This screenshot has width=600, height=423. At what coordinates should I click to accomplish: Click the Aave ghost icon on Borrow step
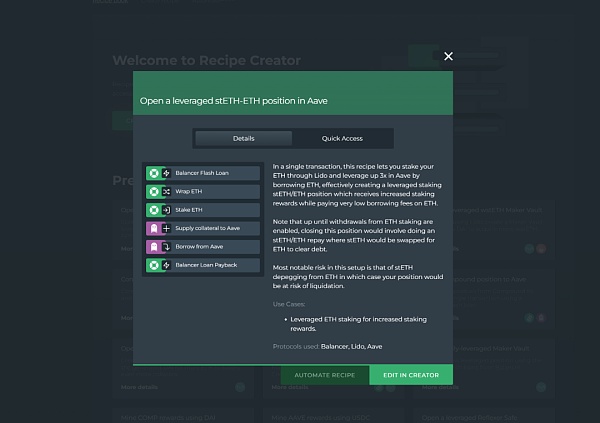point(153,247)
